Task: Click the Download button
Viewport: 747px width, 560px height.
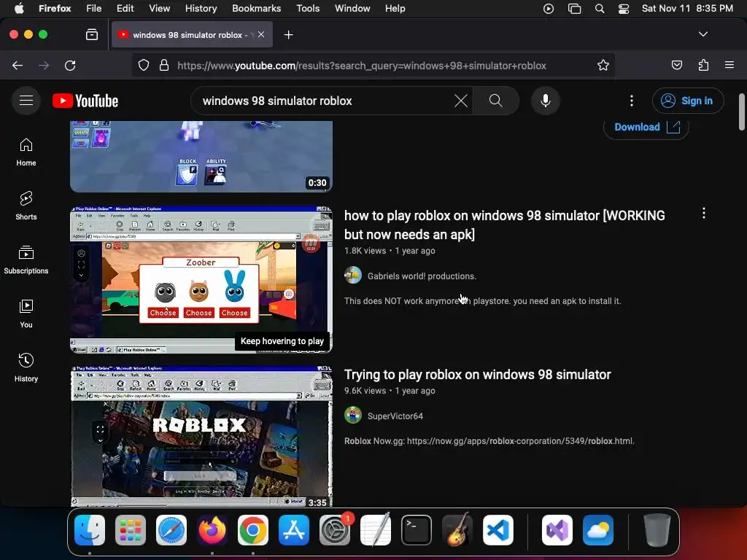Action: [x=646, y=127]
